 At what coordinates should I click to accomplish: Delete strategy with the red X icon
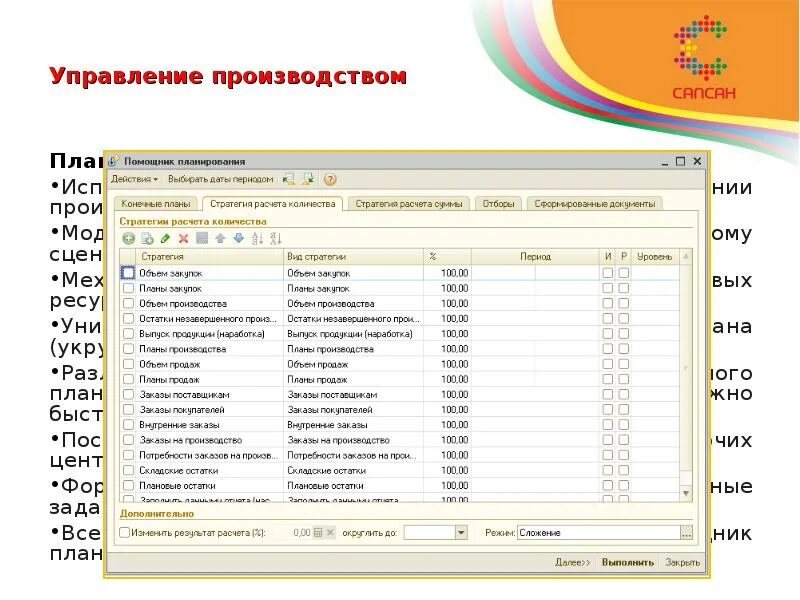click(182, 239)
